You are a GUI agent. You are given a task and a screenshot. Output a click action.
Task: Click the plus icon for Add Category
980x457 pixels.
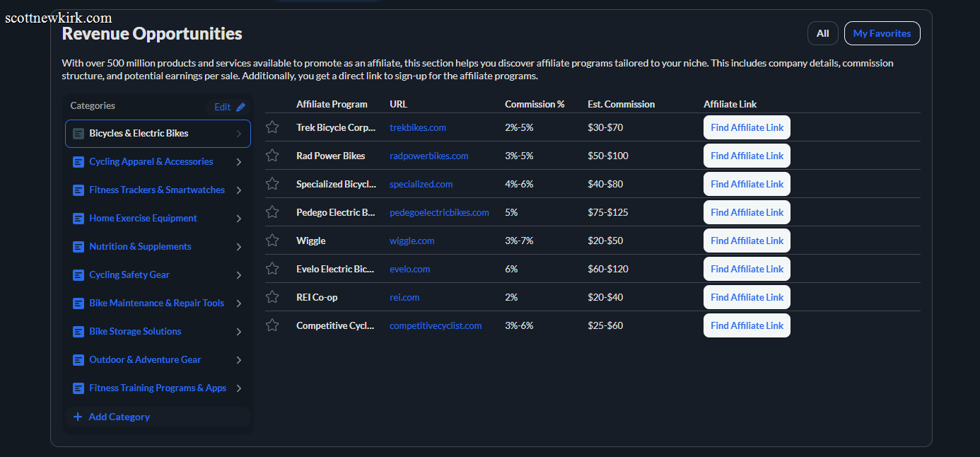(78, 417)
